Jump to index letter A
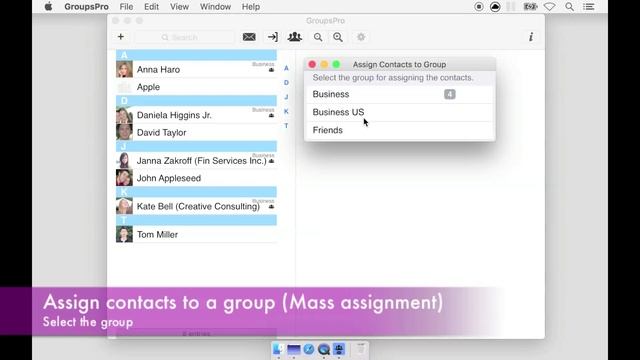The height and width of the screenshot is (360, 640). (x=286, y=68)
